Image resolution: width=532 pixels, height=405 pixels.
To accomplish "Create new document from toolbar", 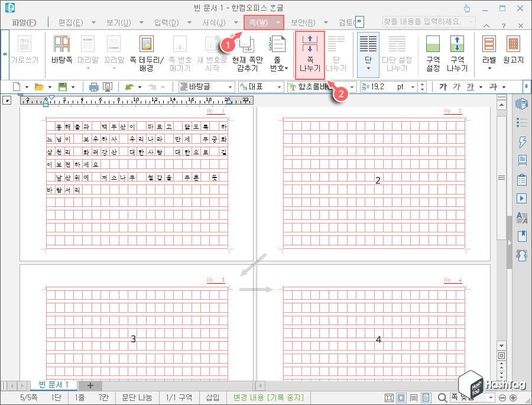I will click(17, 87).
